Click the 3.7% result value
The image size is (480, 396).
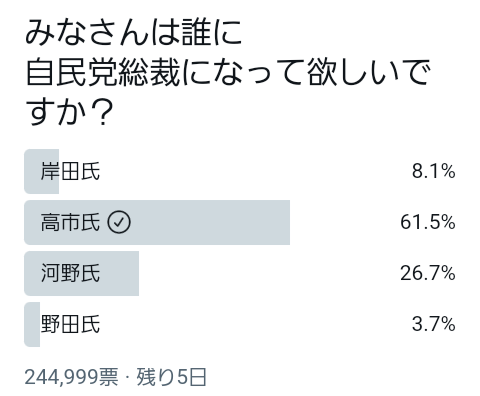click(x=433, y=324)
